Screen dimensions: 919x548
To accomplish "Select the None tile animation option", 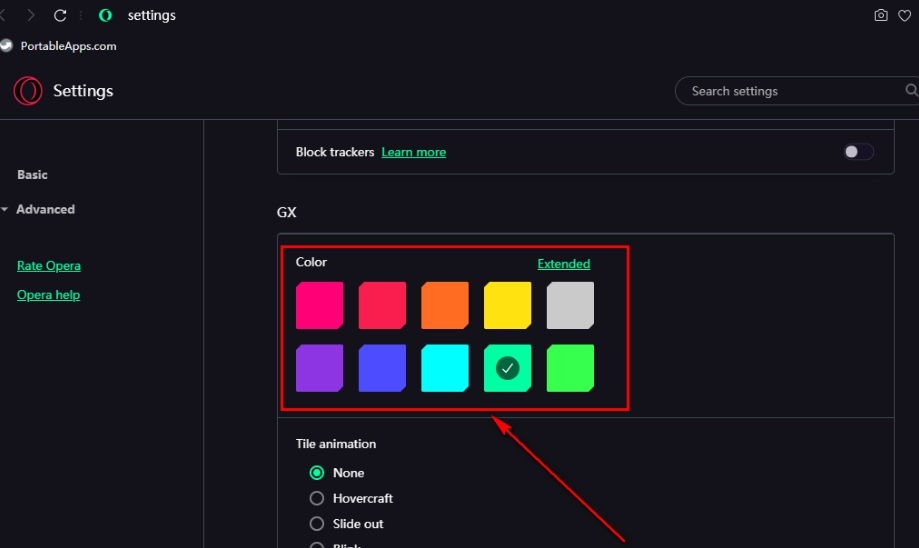I will (316, 472).
